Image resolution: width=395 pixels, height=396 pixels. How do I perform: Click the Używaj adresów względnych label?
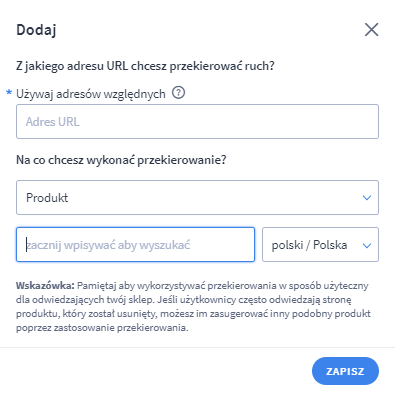(91, 94)
